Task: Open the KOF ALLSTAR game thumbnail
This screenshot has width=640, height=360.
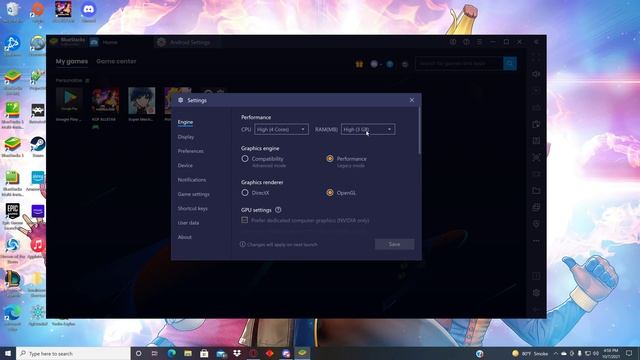Action: [105, 101]
